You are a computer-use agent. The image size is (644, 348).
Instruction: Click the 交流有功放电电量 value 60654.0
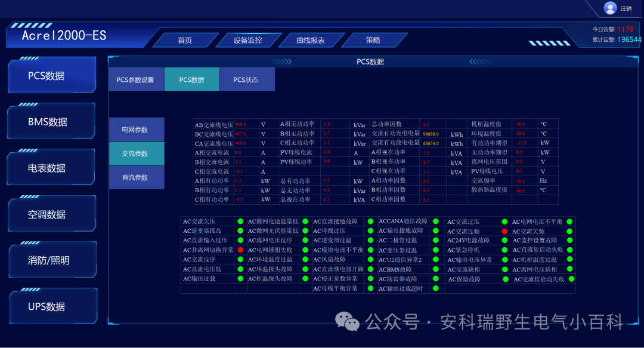tap(431, 144)
